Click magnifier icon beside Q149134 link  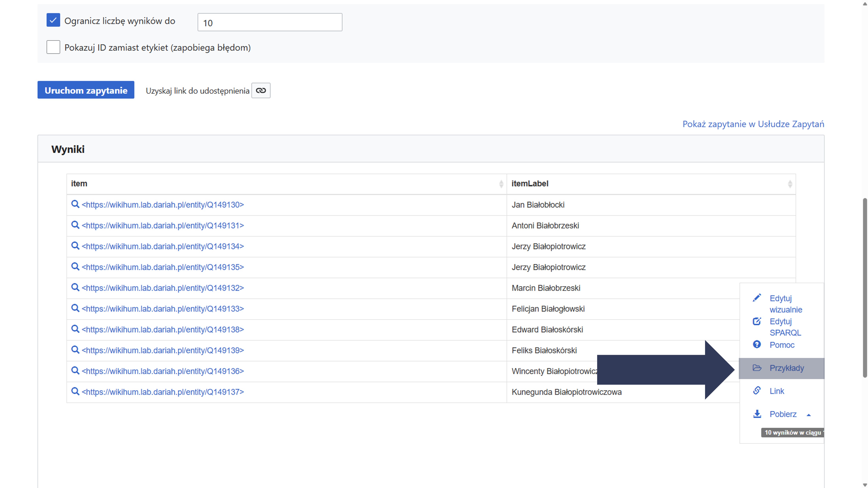75,246
